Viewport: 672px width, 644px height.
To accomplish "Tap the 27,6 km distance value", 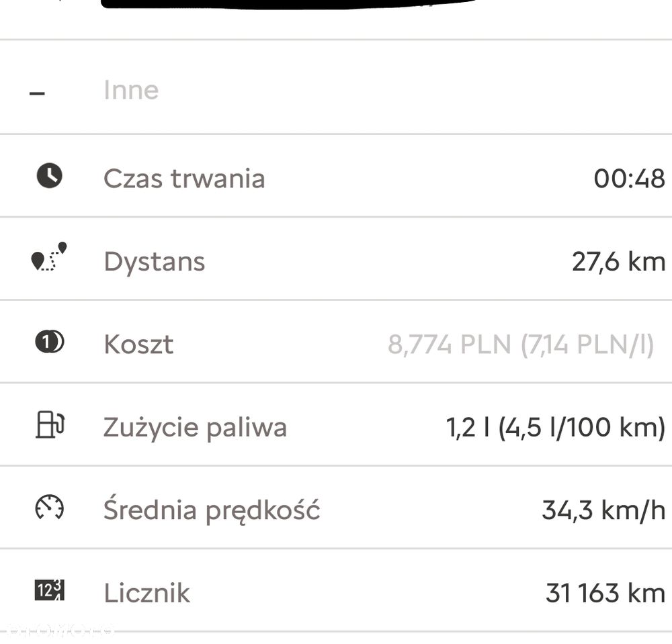I will (618, 261).
